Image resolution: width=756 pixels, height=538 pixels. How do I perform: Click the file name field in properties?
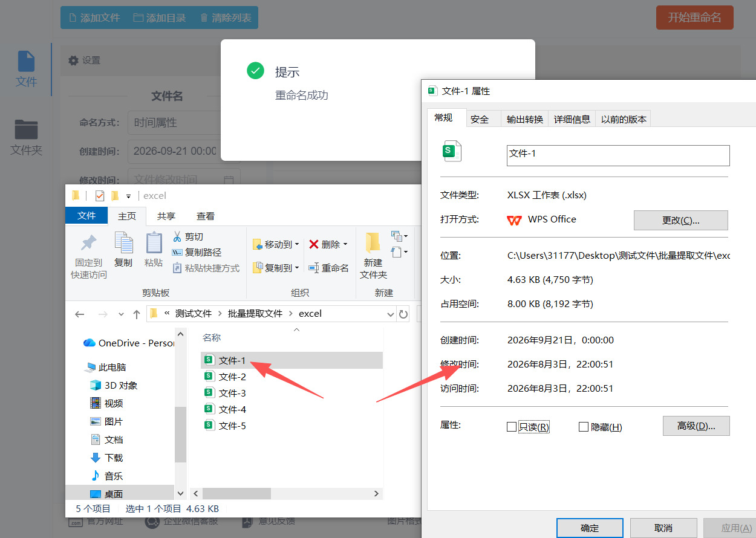pos(618,155)
